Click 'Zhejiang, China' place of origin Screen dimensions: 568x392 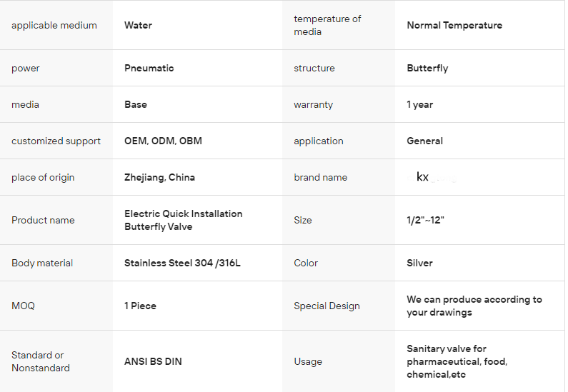[x=159, y=178]
